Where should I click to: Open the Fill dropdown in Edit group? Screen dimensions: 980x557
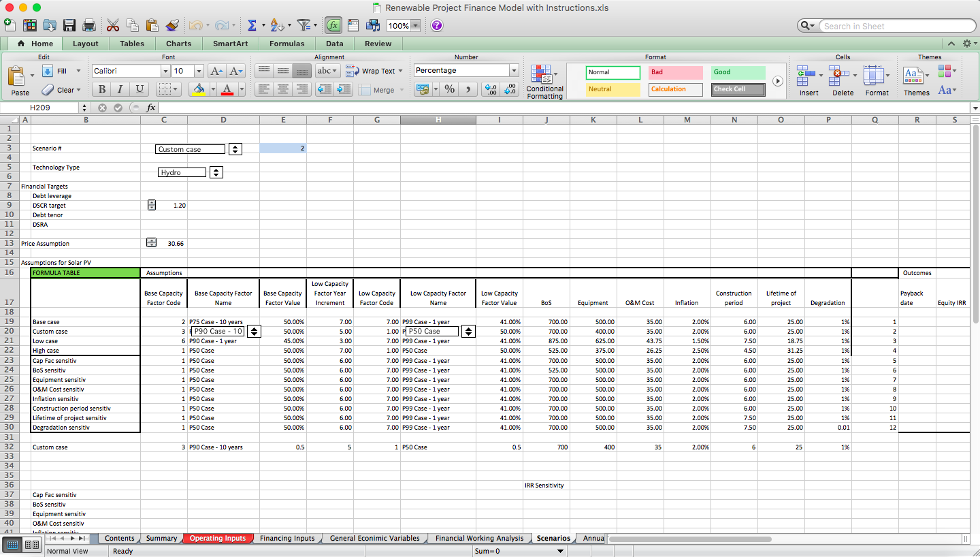78,71
